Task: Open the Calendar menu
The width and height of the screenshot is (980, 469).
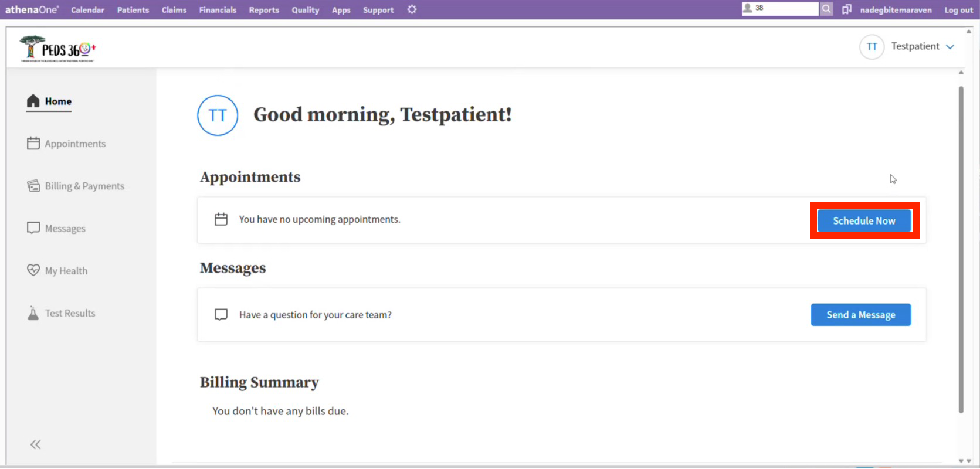Action: pyautogui.click(x=87, y=10)
